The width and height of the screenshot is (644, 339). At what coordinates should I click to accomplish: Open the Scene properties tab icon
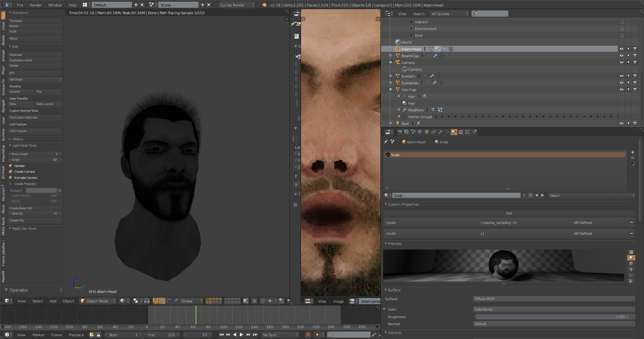[x=413, y=132]
